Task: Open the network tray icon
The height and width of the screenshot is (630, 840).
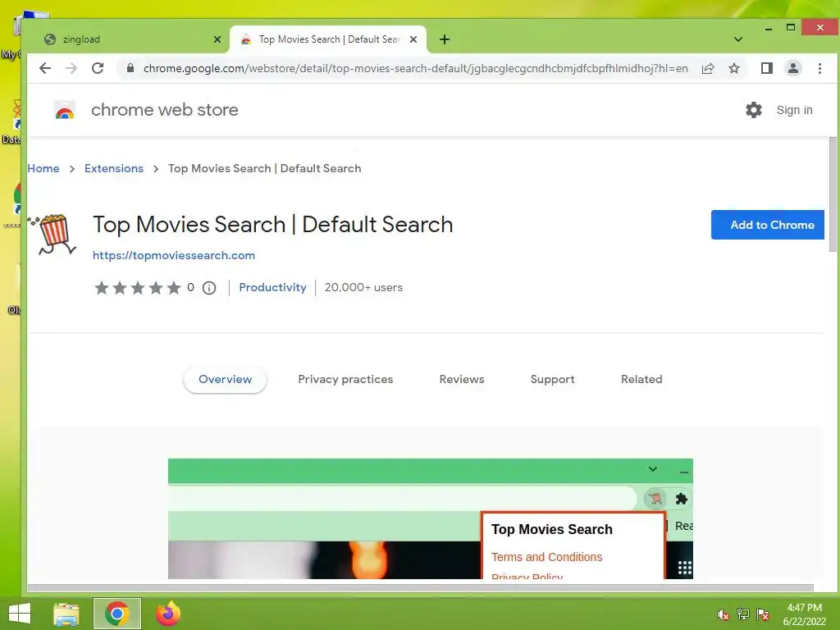Action: click(742, 614)
